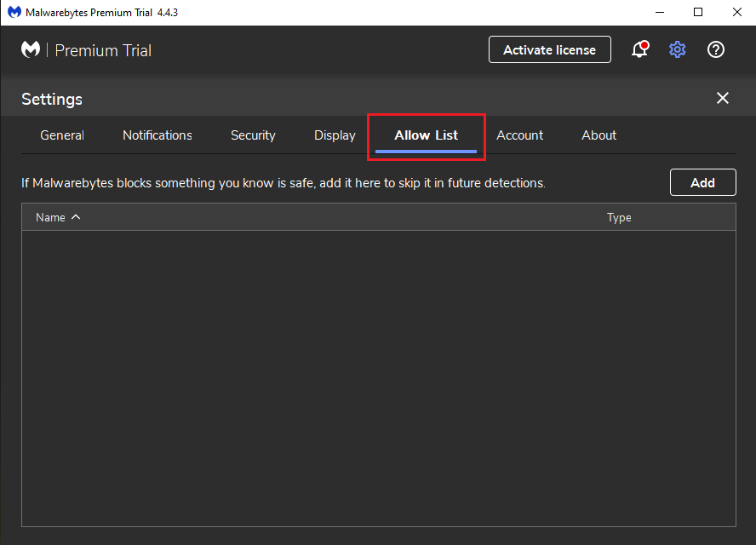Close the Malwarebytes window

click(736, 12)
